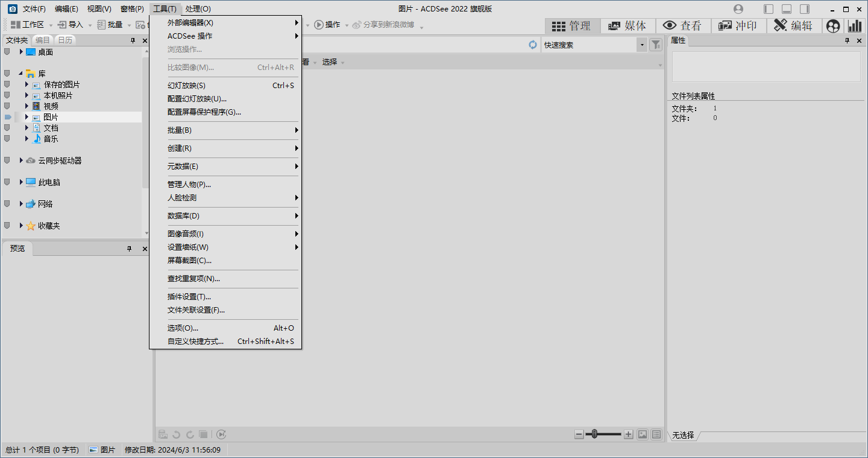
Task: Click the filter funnel icon beside quick search
Action: (656, 45)
